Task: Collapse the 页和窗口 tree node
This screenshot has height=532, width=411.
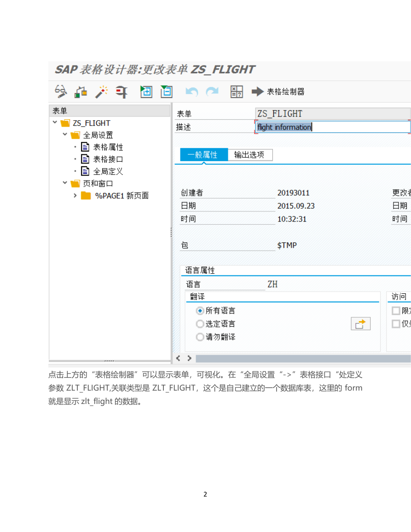Action: 65,183
